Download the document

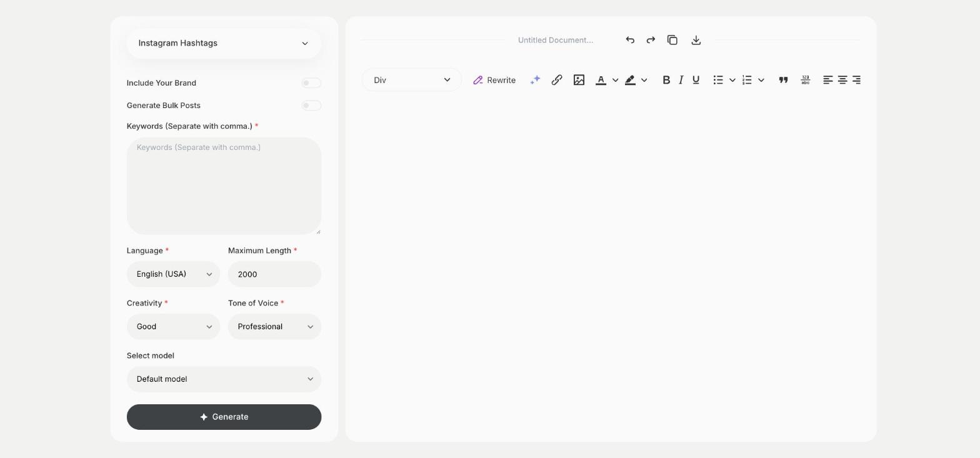[x=696, y=40]
